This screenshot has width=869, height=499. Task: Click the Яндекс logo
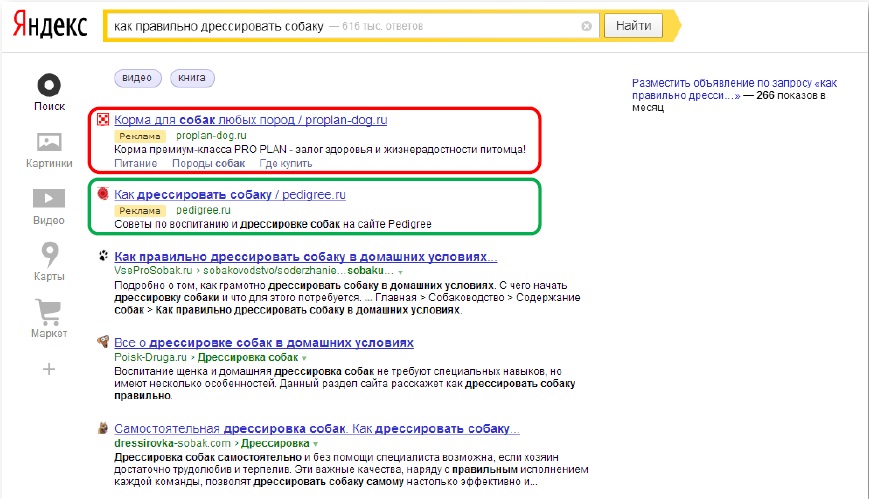pos(50,25)
